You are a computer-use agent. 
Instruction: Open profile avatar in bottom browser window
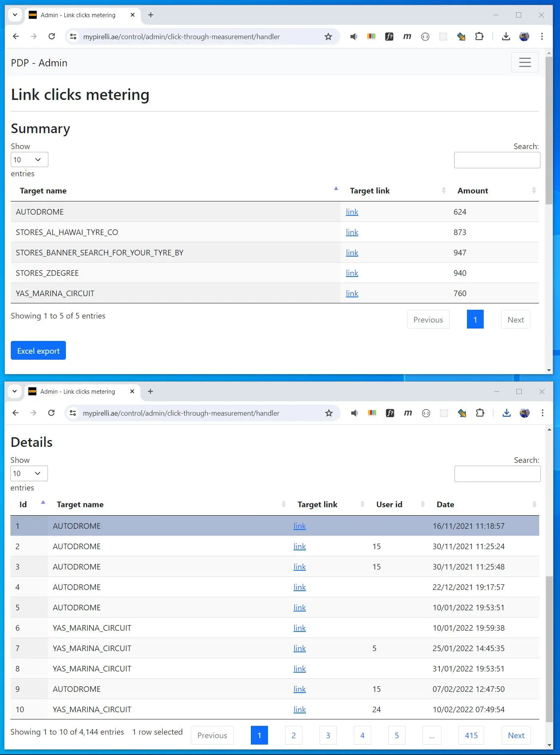pyautogui.click(x=524, y=413)
